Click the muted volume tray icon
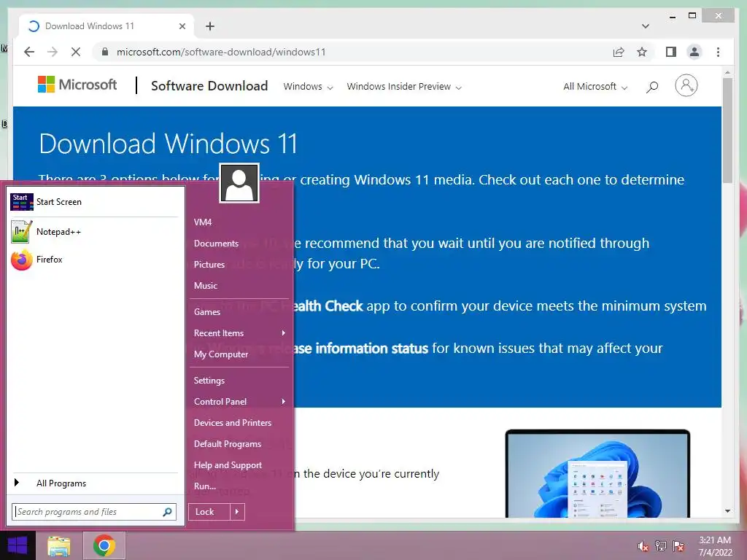 (x=643, y=546)
